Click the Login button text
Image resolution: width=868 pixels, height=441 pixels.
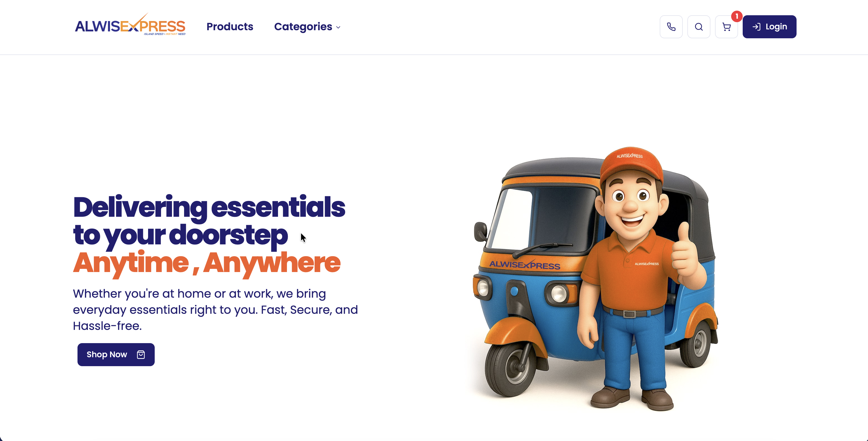pos(776,26)
